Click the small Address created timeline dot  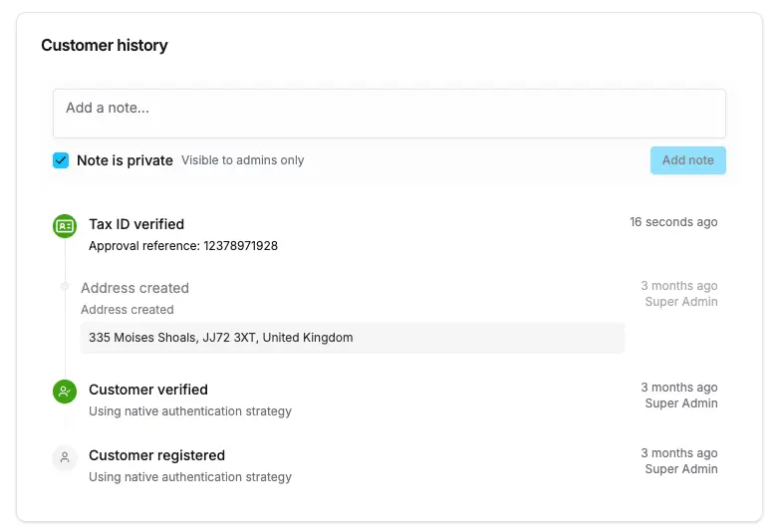[65, 286]
